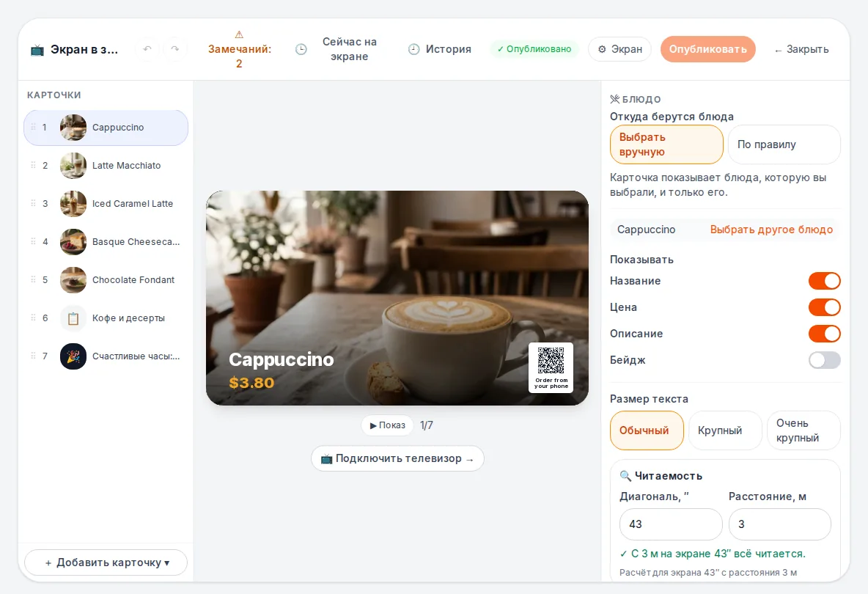Click the Iced Caramel Latte thumbnail
868x594 pixels.
(73, 204)
